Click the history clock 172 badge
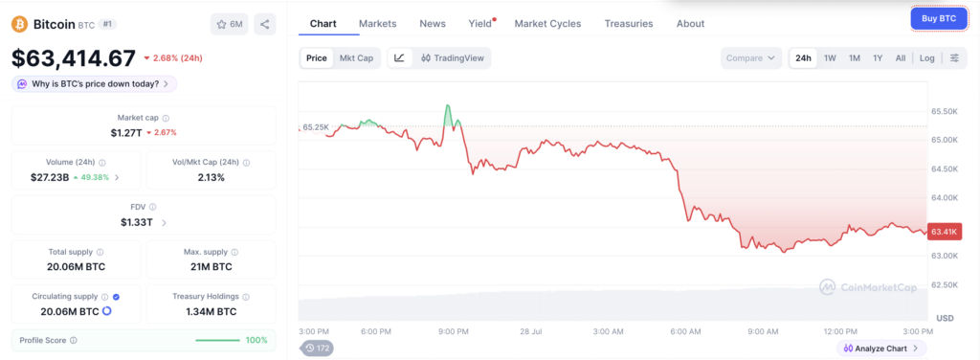Image resolution: width=980 pixels, height=360 pixels. coord(318,349)
